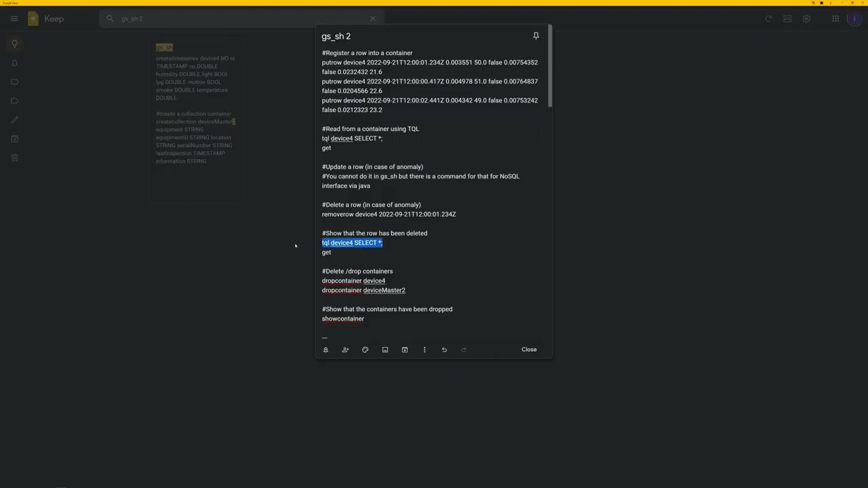Open the Google apps grid

(x=835, y=19)
